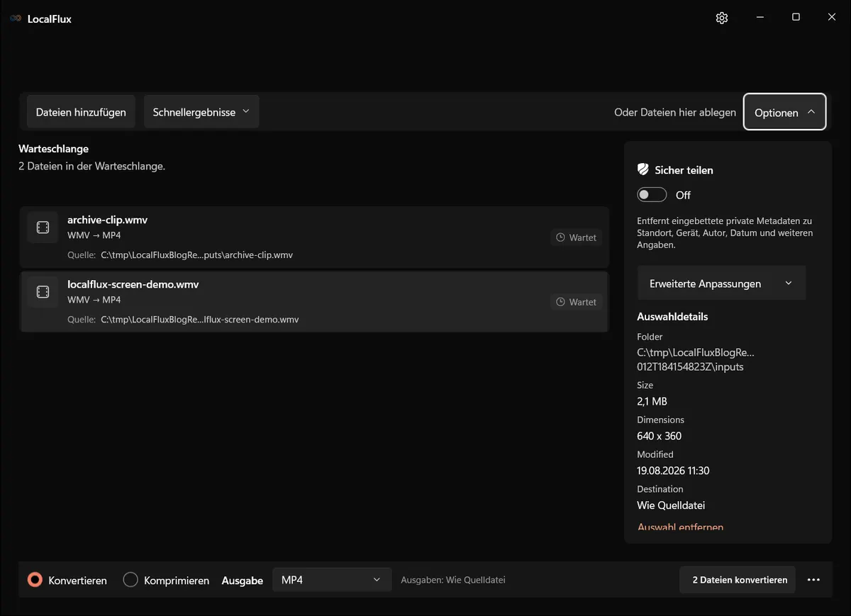Open the settings gear icon
Image resolution: width=851 pixels, height=616 pixels.
tap(722, 18)
